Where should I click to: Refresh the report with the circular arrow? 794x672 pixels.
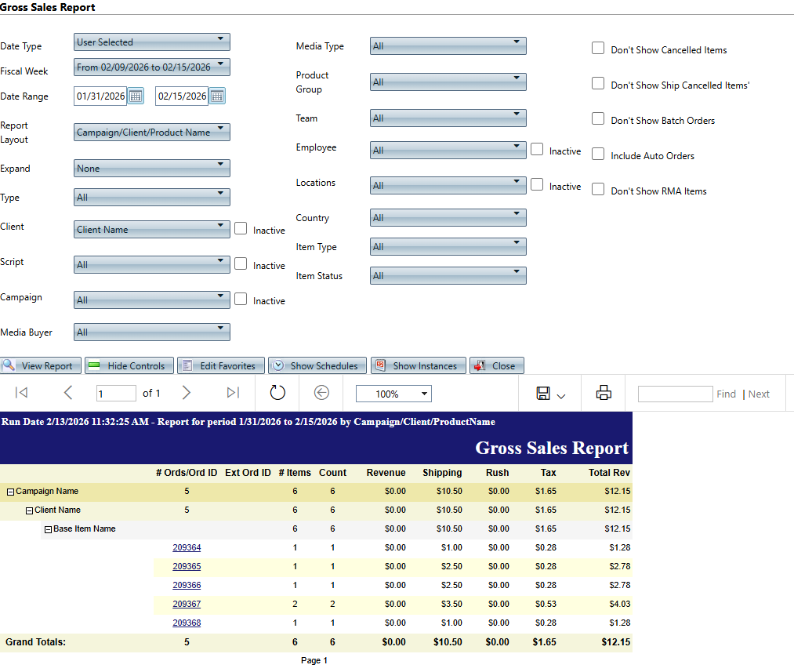[277, 393]
